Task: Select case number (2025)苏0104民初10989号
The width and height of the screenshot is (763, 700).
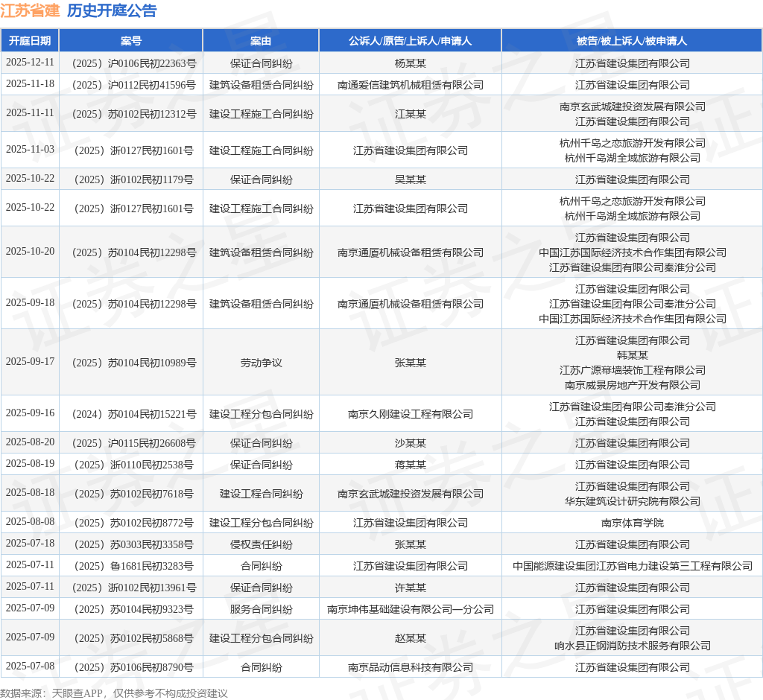Action: tap(134, 363)
